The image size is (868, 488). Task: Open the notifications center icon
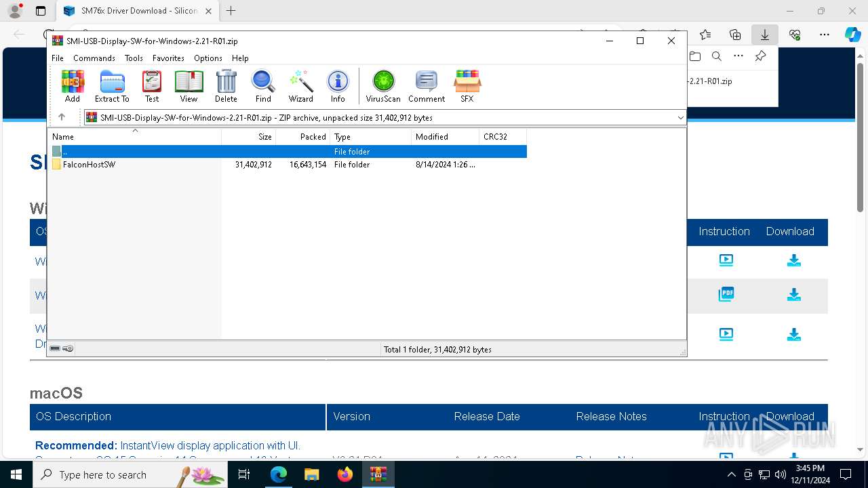point(846,474)
